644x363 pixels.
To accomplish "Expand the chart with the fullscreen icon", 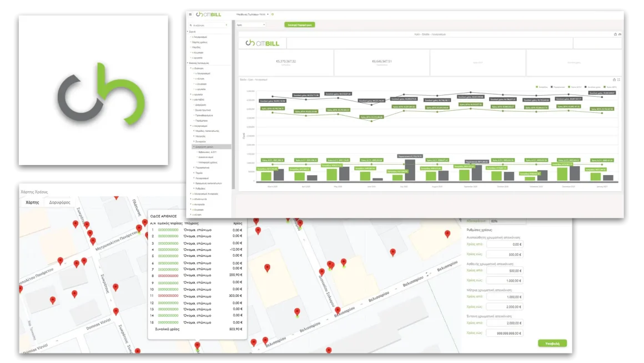I will click(618, 79).
